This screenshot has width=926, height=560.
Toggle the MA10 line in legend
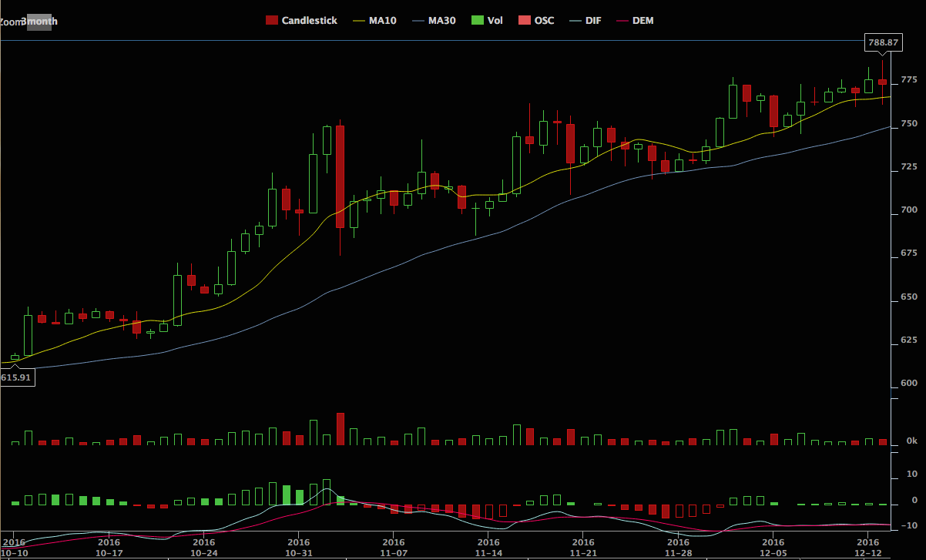[376, 21]
